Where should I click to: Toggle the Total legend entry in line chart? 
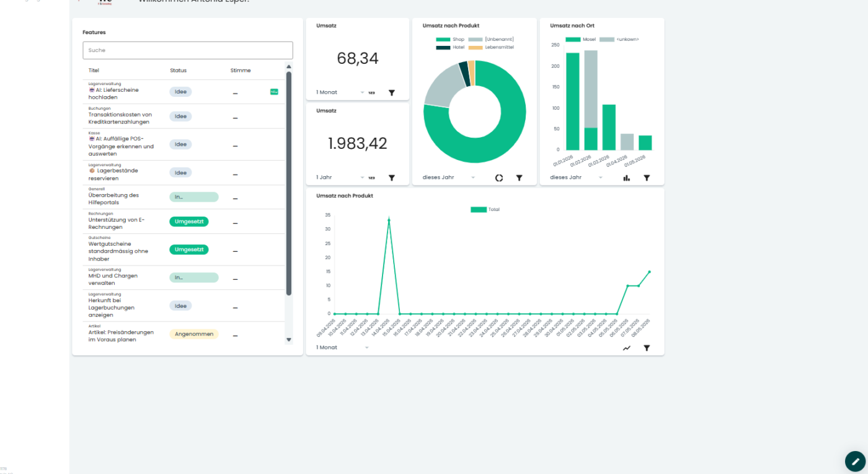pyautogui.click(x=485, y=210)
